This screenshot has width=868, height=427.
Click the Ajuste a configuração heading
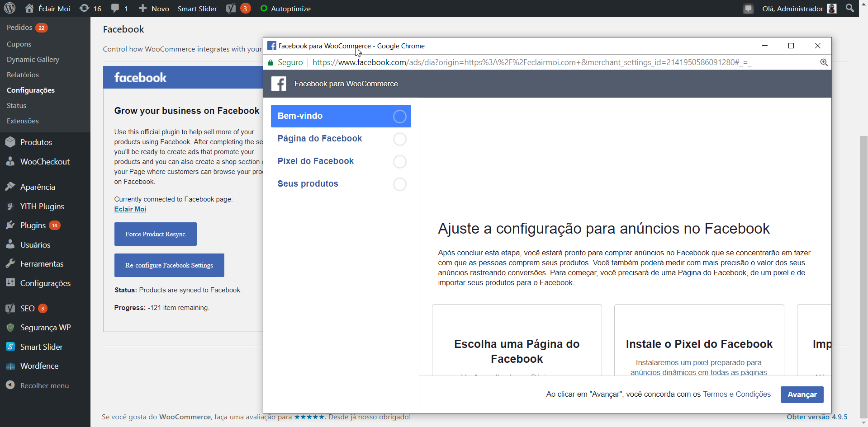point(604,229)
